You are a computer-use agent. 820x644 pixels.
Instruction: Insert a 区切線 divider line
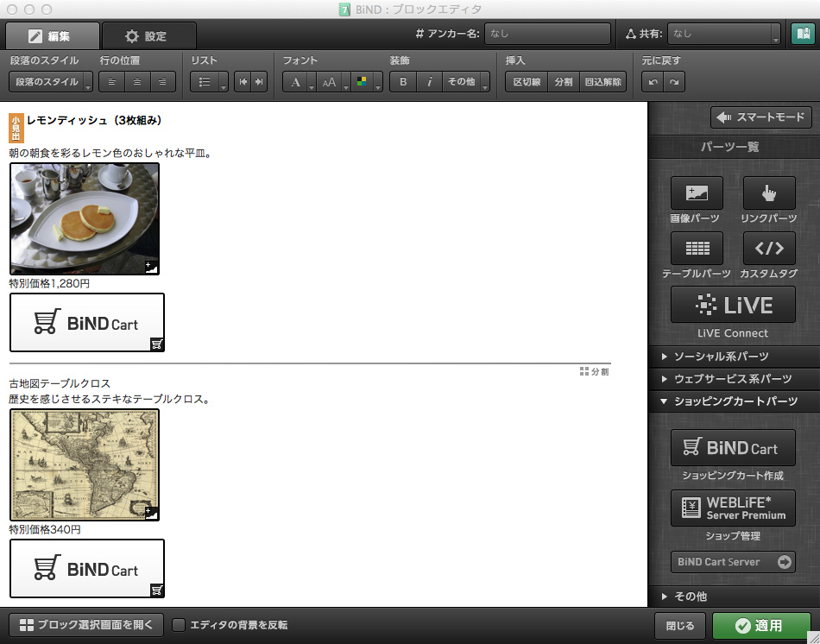527,82
